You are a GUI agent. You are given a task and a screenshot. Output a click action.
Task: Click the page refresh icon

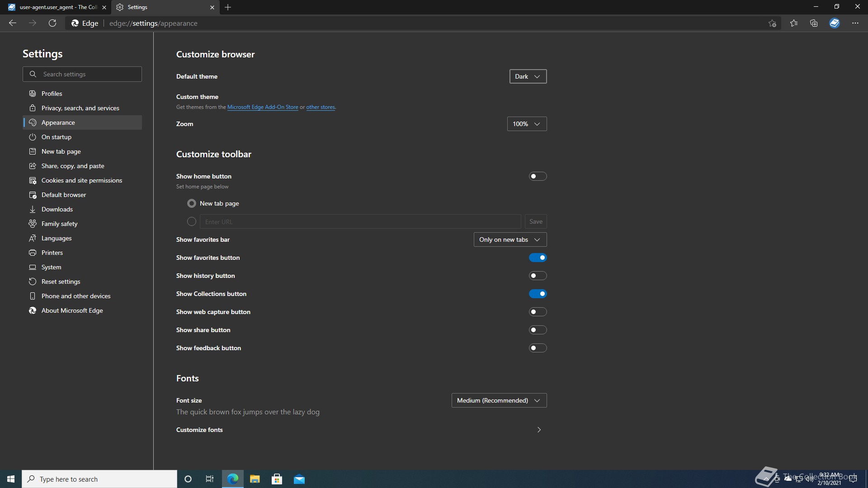52,23
